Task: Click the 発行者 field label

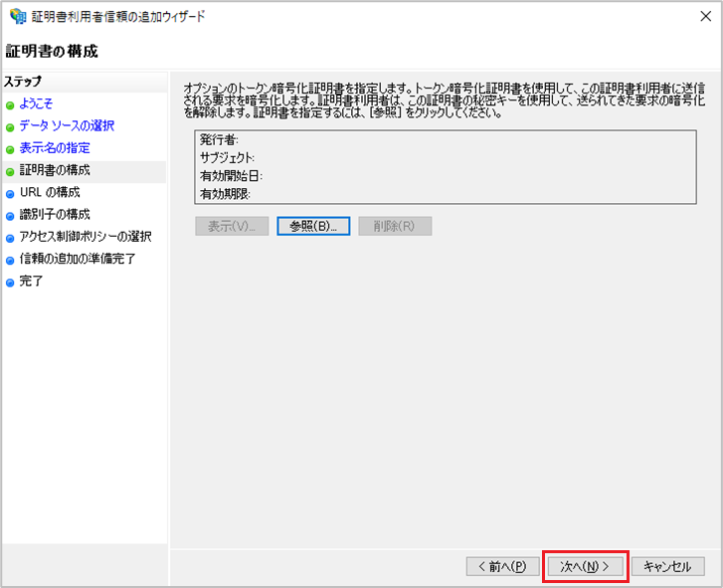Action: [219, 139]
